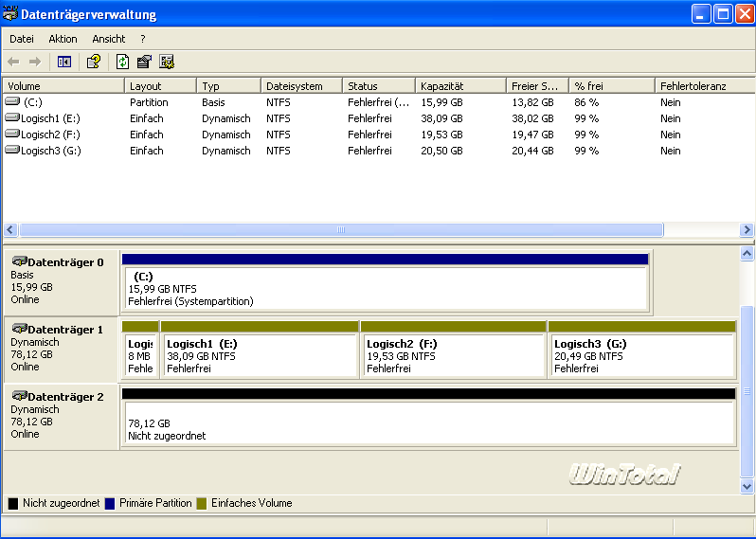The width and height of the screenshot is (756, 539).
Task: Click the disk view settings toolbar icon
Action: [x=167, y=62]
